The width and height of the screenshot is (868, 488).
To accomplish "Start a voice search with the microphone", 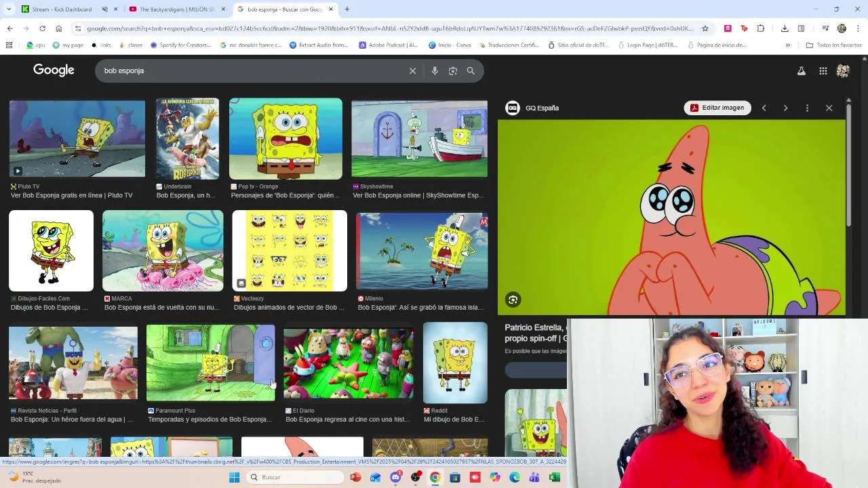I will pos(435,70).
